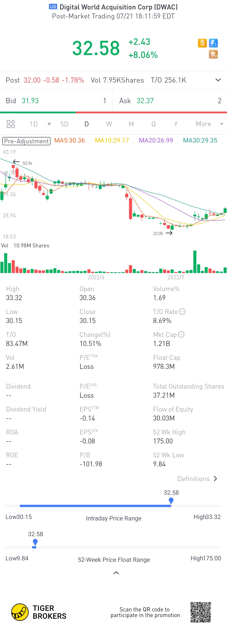This screenshot has height=644, width=227.
Task: Tap the Open value 30.36
Action: [87, 298]
